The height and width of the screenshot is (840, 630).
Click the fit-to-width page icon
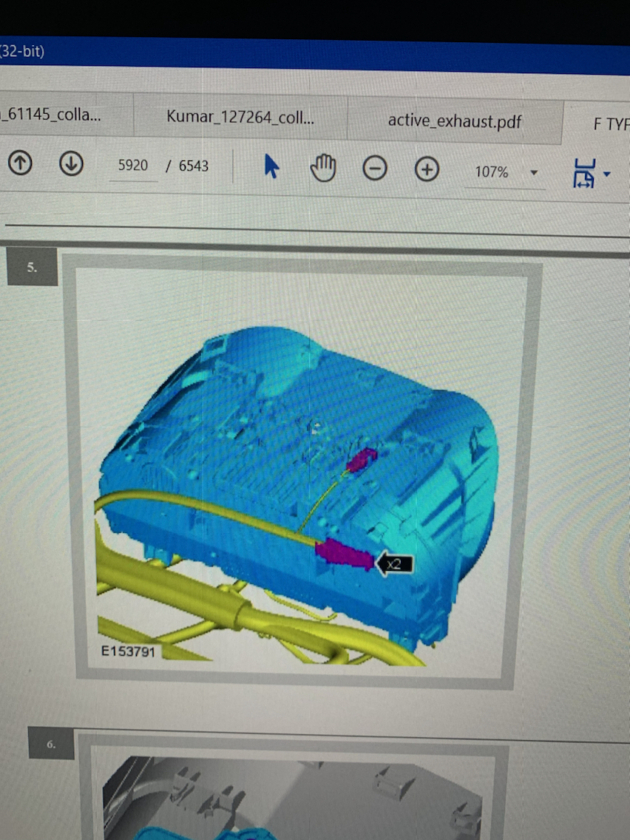point(584,174)
